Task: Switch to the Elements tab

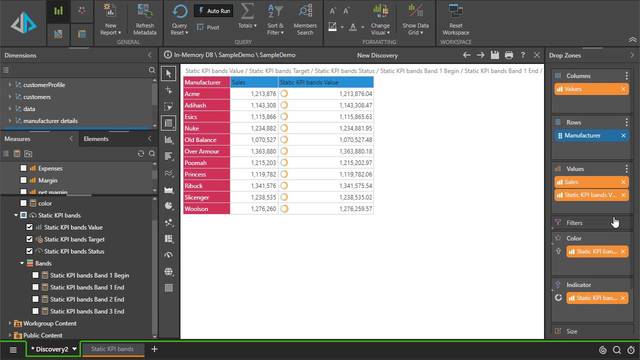Action: [96, 139]
